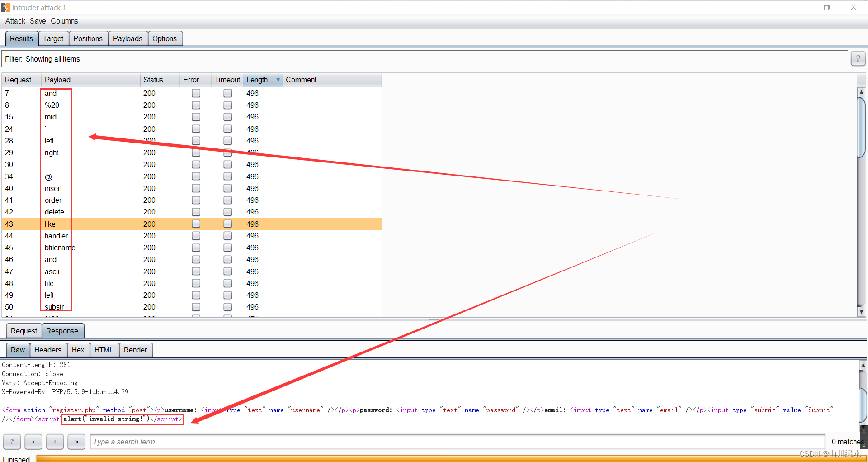The height and width of the screenshot is (462, 868).
Task: Sort by the Status column header
Action: 160,80
